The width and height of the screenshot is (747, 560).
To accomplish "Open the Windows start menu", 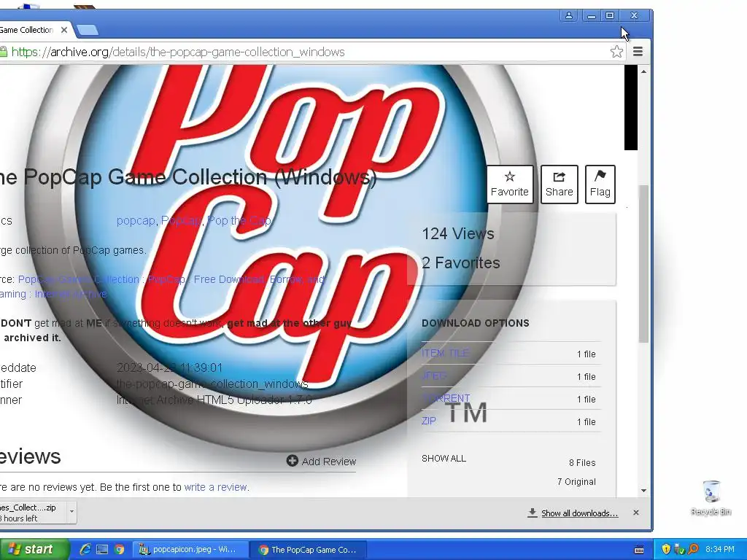I will [x=34, y=550].
